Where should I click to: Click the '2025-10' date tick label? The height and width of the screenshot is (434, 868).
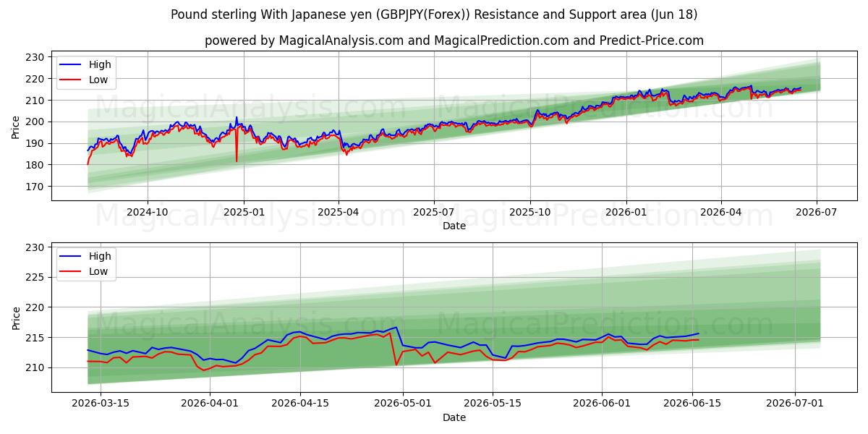coord(530,213)
